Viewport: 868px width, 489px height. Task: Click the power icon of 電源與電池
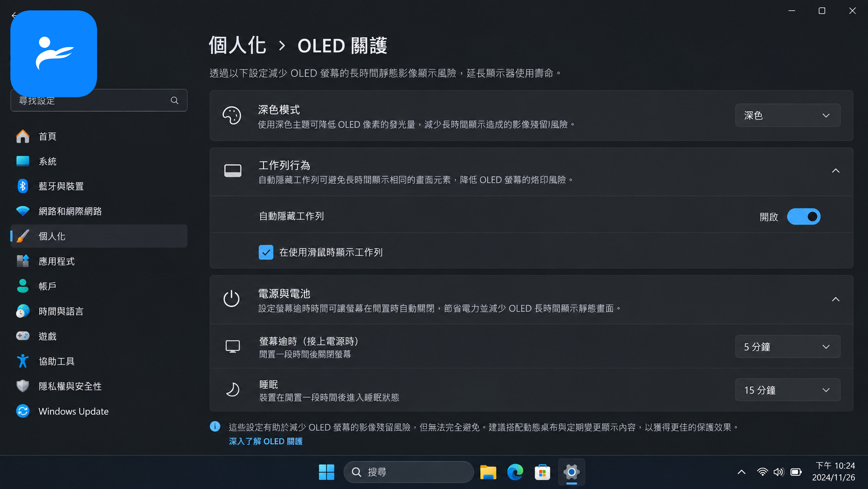[x=232, y=299]
